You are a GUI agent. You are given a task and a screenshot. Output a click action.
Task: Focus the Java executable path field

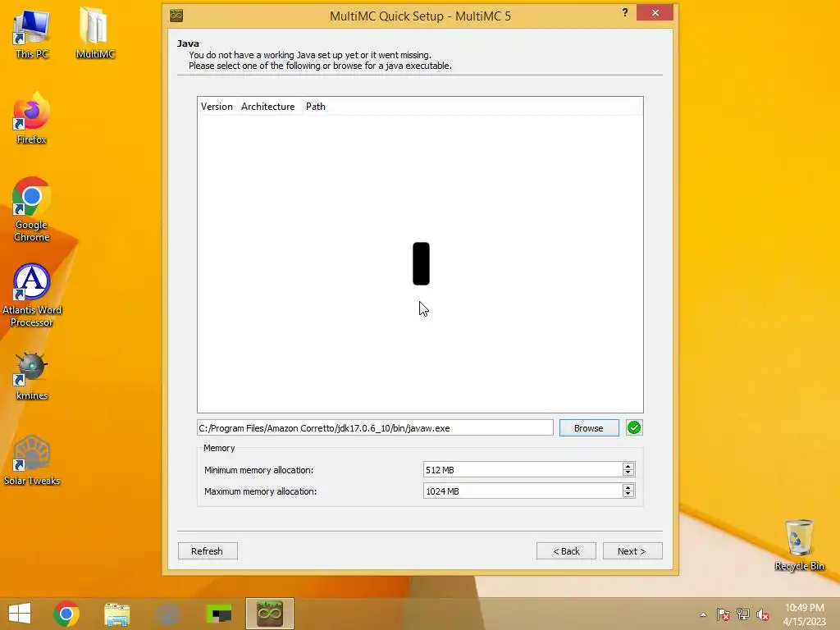point(375,428)
